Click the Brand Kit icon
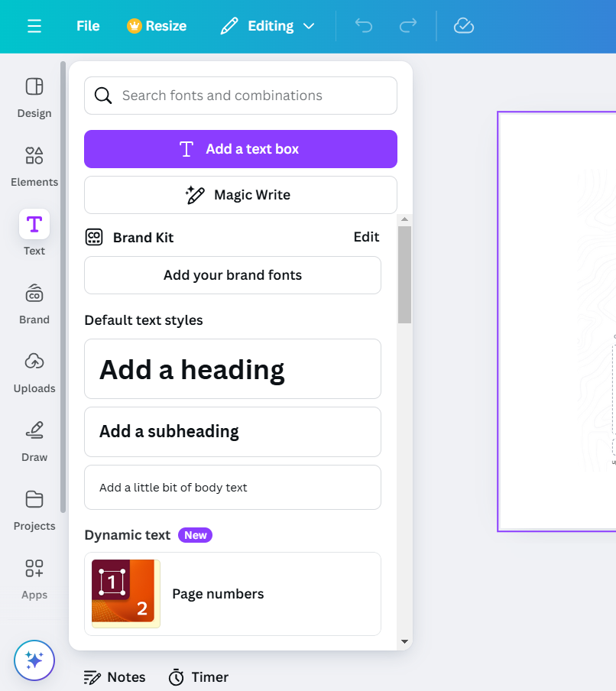Image resolution: width=616 pixels, height=691 pixels. 94,237
